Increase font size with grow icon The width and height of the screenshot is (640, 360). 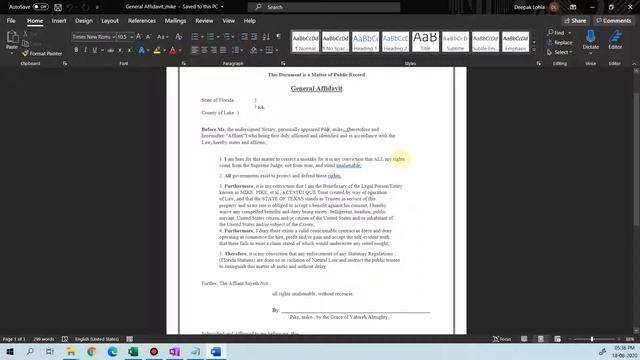coord(139,37)
